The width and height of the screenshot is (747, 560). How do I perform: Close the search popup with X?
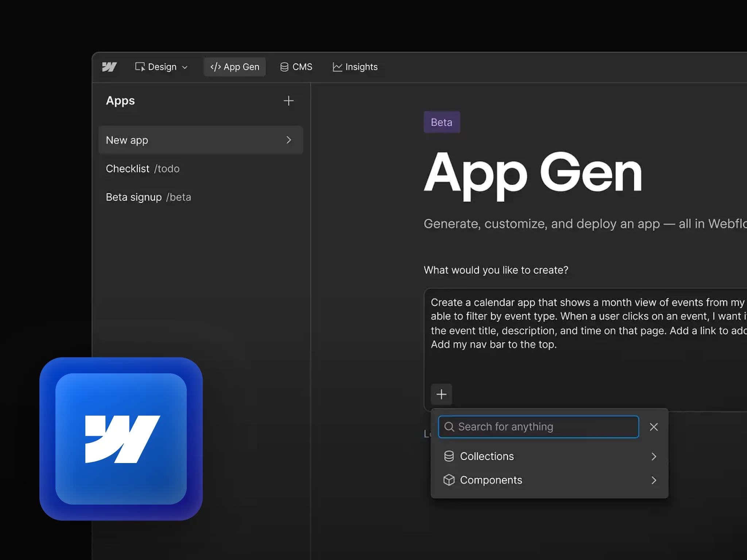pos(654,427)
